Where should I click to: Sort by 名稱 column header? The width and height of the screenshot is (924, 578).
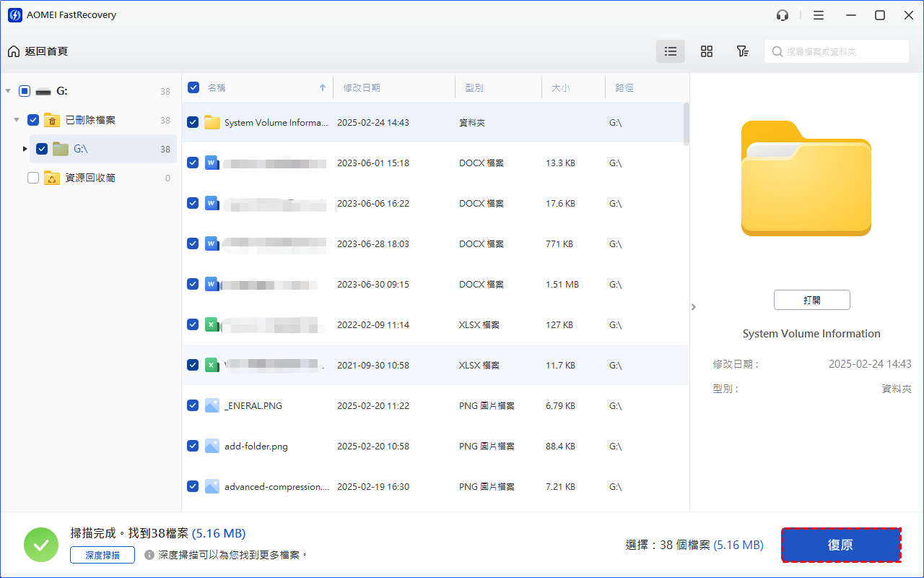click(217, 87)
